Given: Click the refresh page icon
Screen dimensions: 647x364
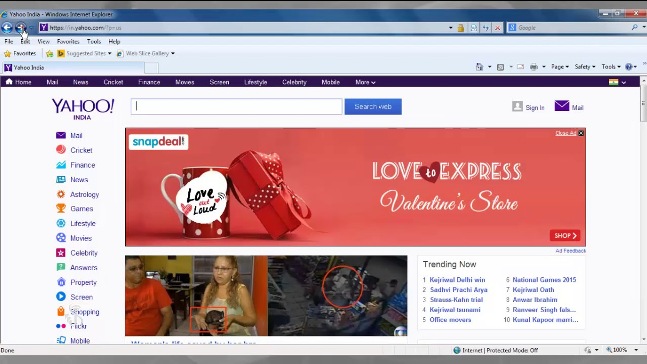Looking at the screenshot, I should click(x=486, y=28).
